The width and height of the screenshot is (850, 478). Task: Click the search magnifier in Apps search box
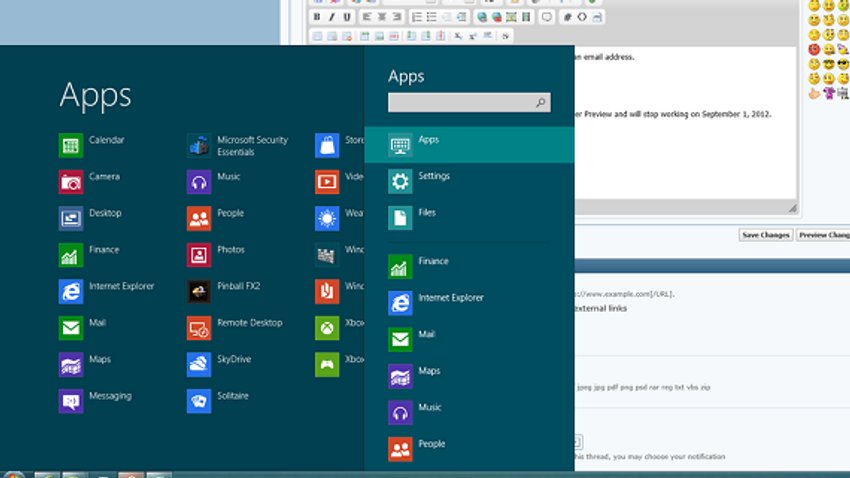click(x=540, y=102)
